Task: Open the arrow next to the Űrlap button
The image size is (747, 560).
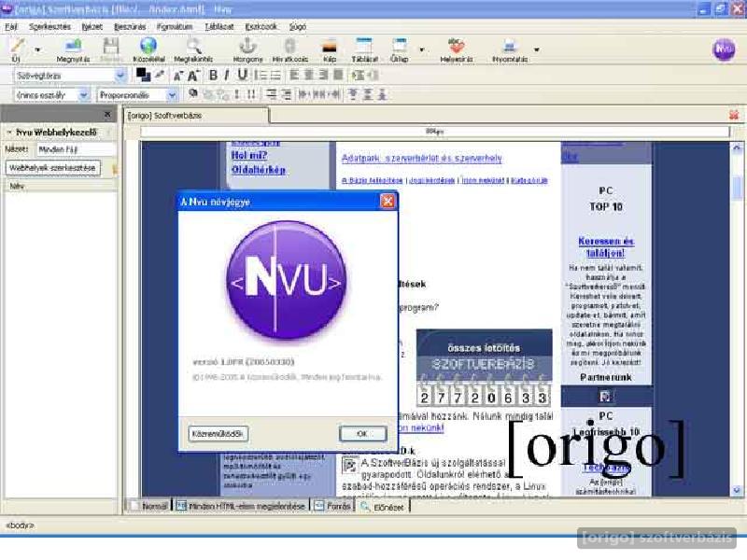Action: pos(422,49)
